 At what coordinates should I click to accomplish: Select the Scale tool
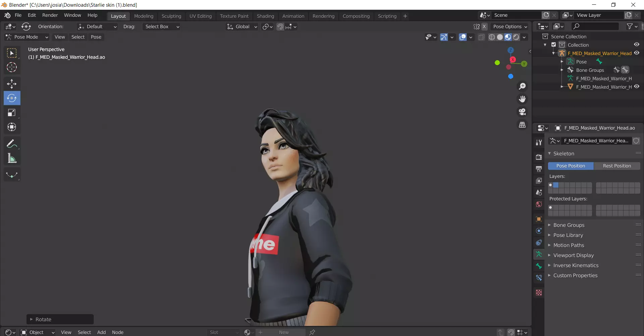[12, 112]
